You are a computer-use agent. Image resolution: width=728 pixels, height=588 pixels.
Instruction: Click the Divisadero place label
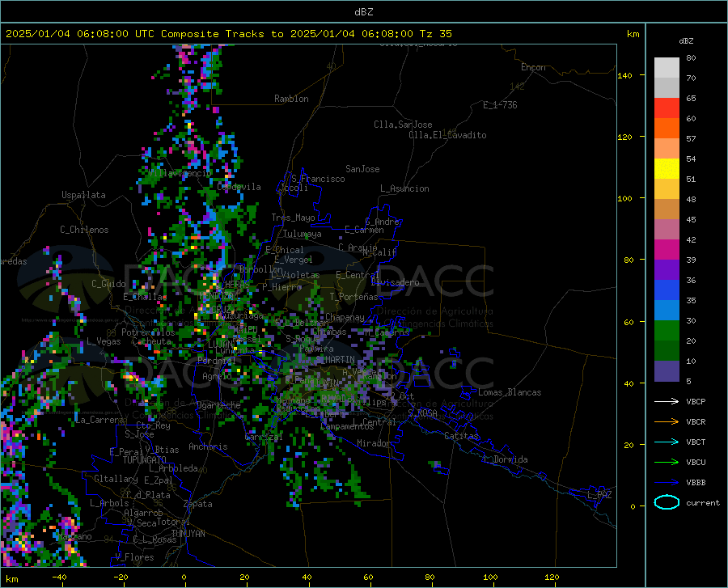[x=395, y=282]
